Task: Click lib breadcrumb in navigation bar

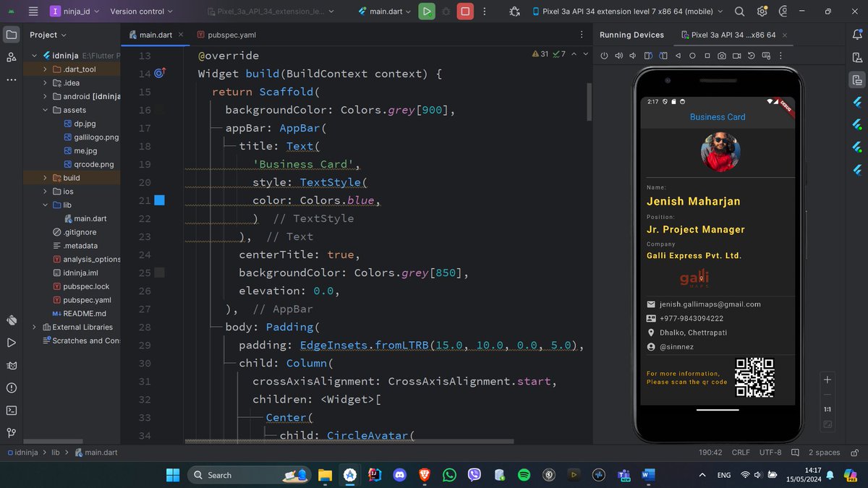Action: pyautogui.click(x=55, y=453)
